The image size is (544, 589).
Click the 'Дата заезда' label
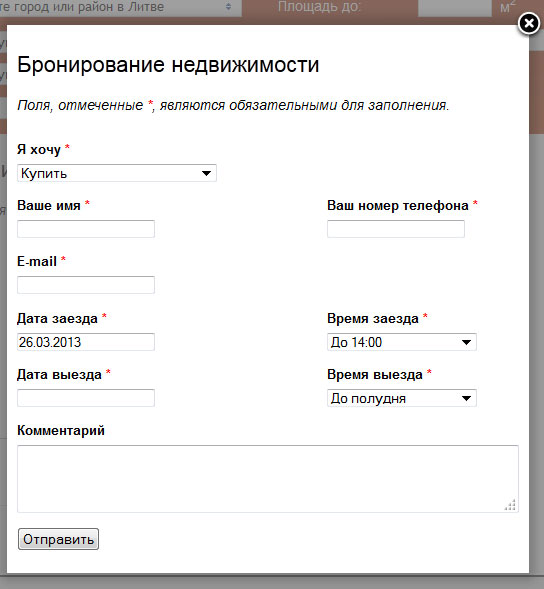tap(57, 319)
